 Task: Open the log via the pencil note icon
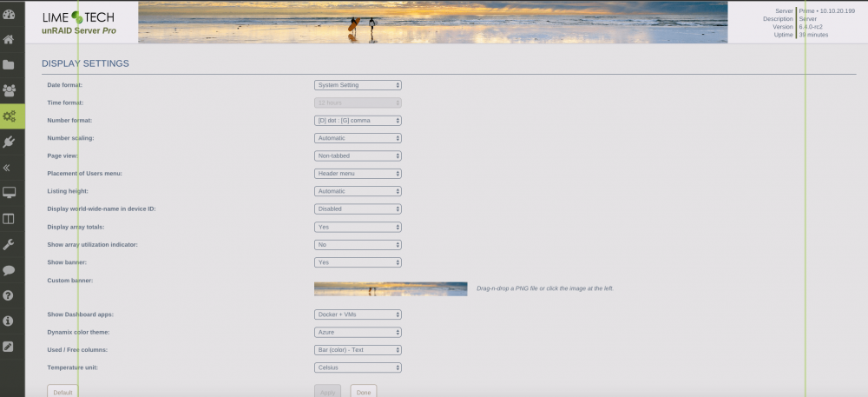8,347
